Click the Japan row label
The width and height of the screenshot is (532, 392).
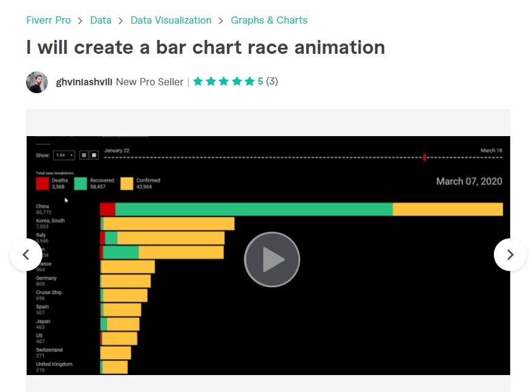pos(43,321)
